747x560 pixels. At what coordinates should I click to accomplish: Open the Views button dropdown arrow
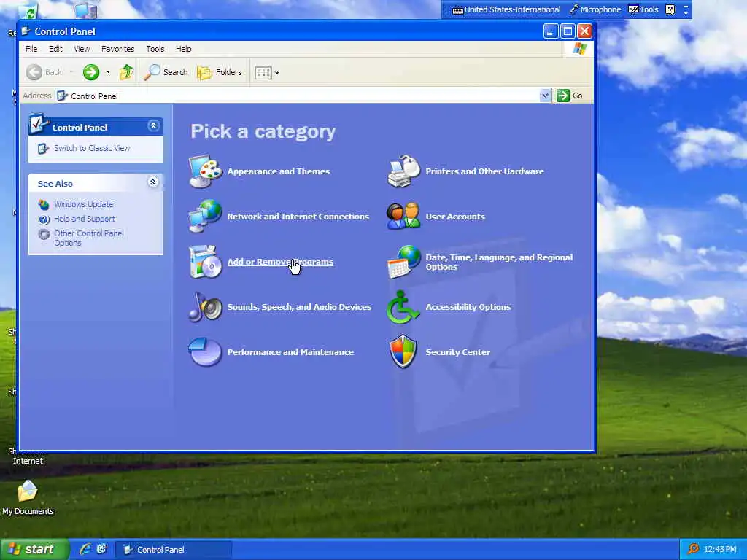point(277,73)
